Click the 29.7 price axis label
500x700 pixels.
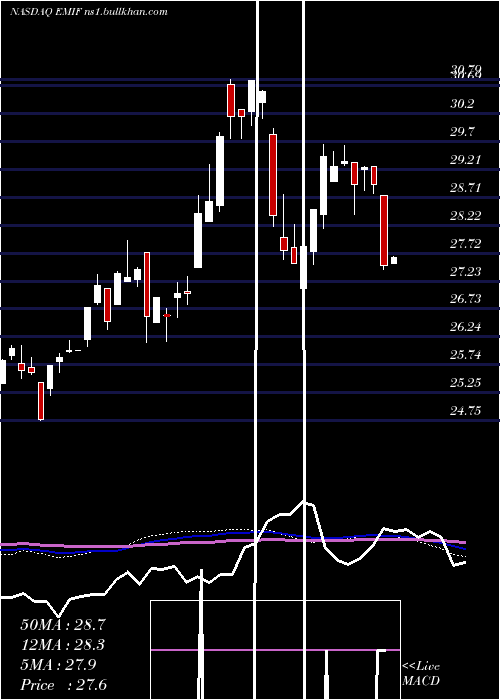[462, 132]
